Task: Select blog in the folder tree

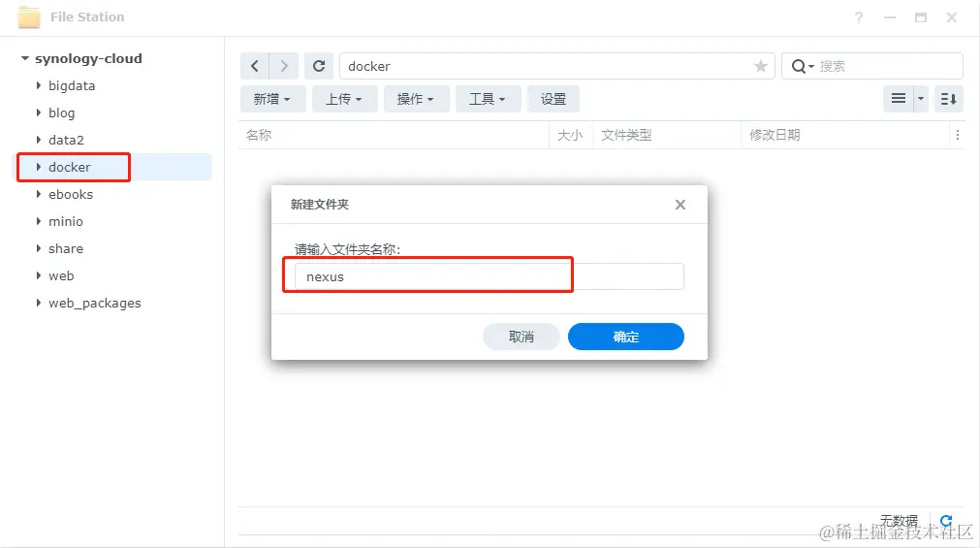Action: [x=62, y=113]
